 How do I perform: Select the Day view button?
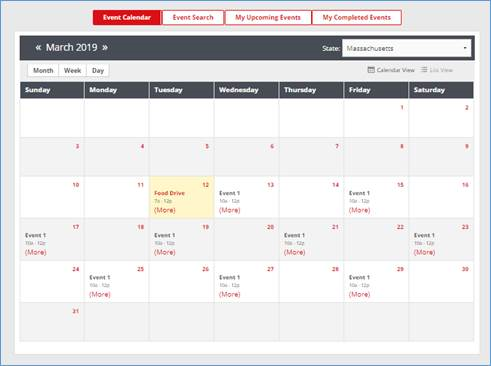(98, 70)
